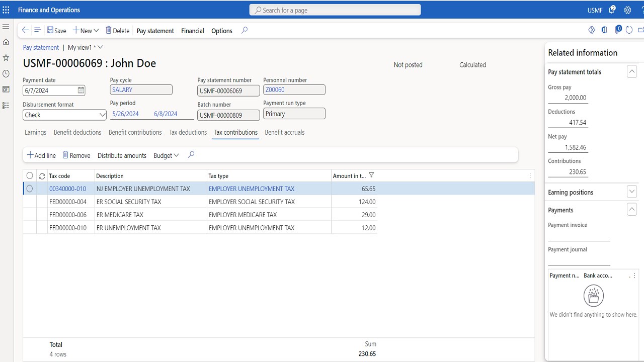Open tax code 00340000-010 link

click(67, 189)
